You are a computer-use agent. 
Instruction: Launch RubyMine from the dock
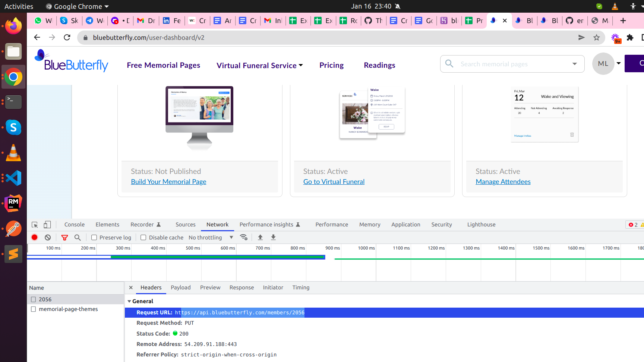coord(13,203)
